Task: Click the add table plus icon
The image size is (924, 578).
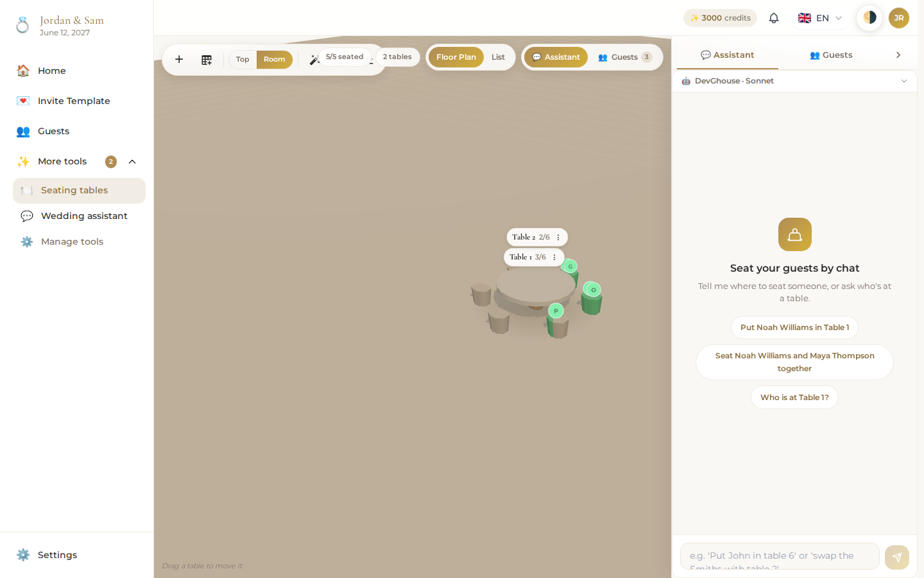Action: (179, 59)
